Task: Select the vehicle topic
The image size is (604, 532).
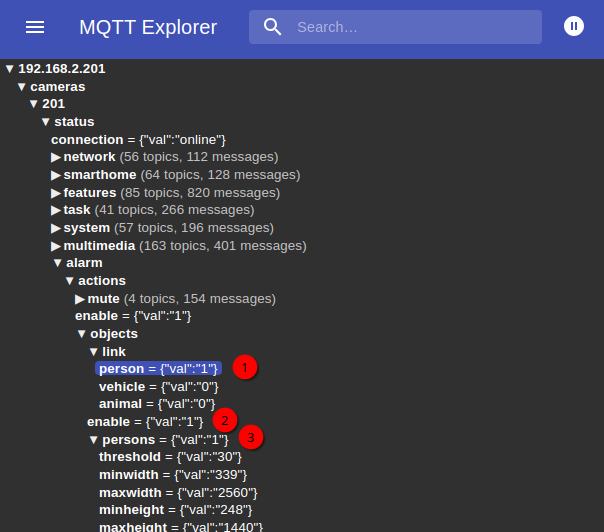Action: [159, 387]
